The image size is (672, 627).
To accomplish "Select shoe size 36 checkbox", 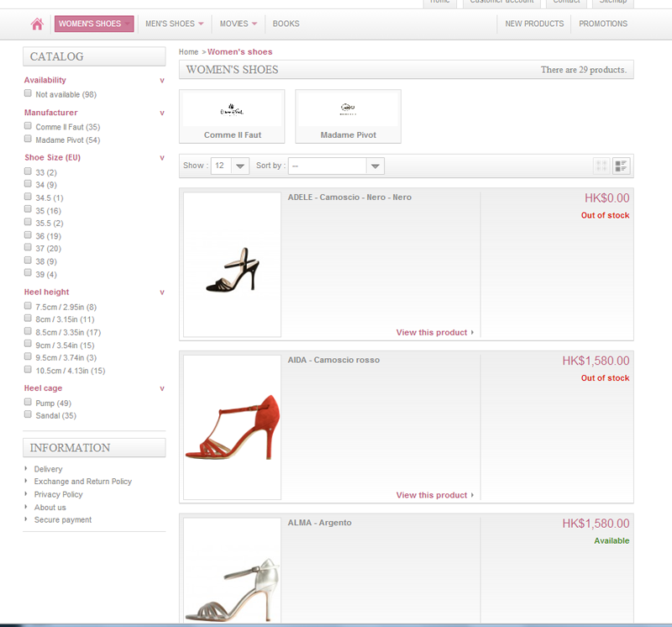I will 28,234.
